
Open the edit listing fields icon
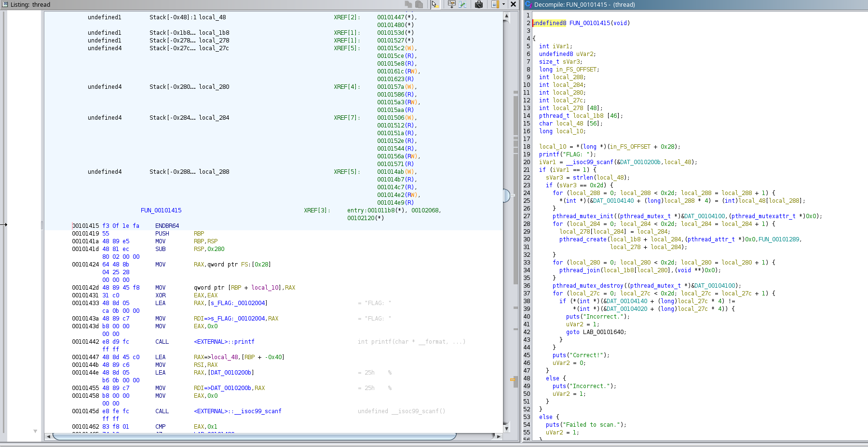452,4
